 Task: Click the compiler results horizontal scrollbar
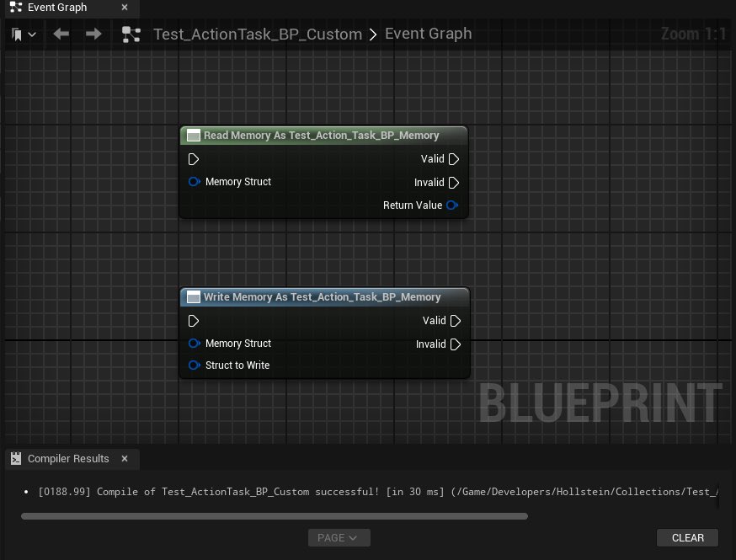275,516
